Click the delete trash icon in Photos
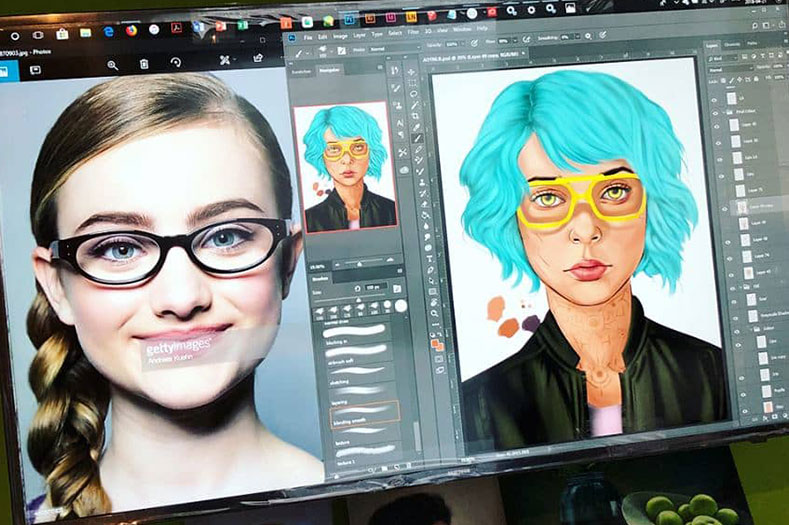The image size is (789, 525). (144, 64)
